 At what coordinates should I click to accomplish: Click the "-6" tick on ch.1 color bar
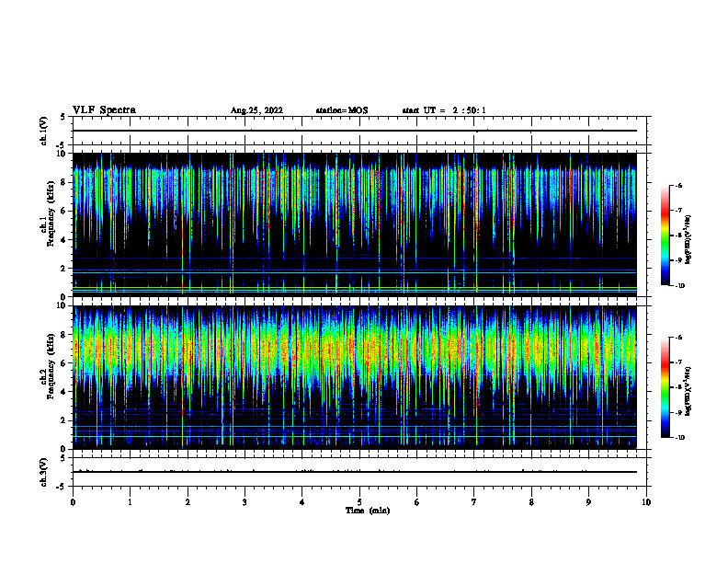[x=679, y=185]
